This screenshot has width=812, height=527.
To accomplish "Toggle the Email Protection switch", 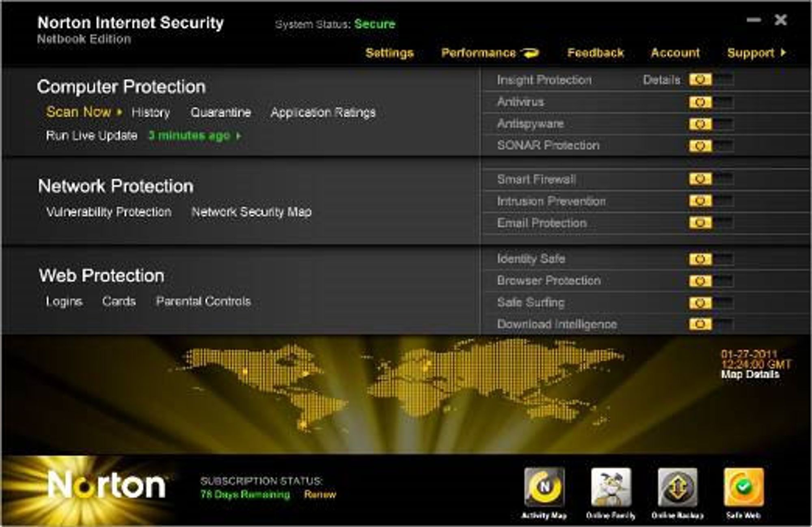I will [x=711, y=223].
